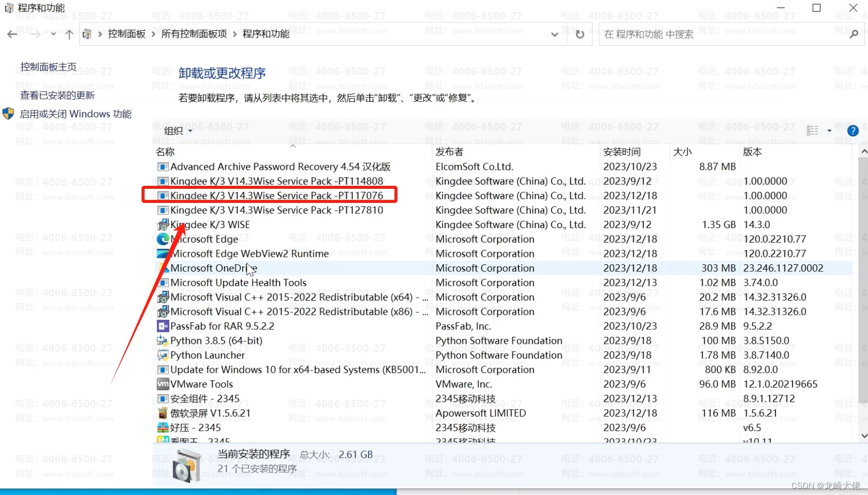
Task: Select Kingdee Service Pack -PT117076 row
Action: [x=503, y=196]
